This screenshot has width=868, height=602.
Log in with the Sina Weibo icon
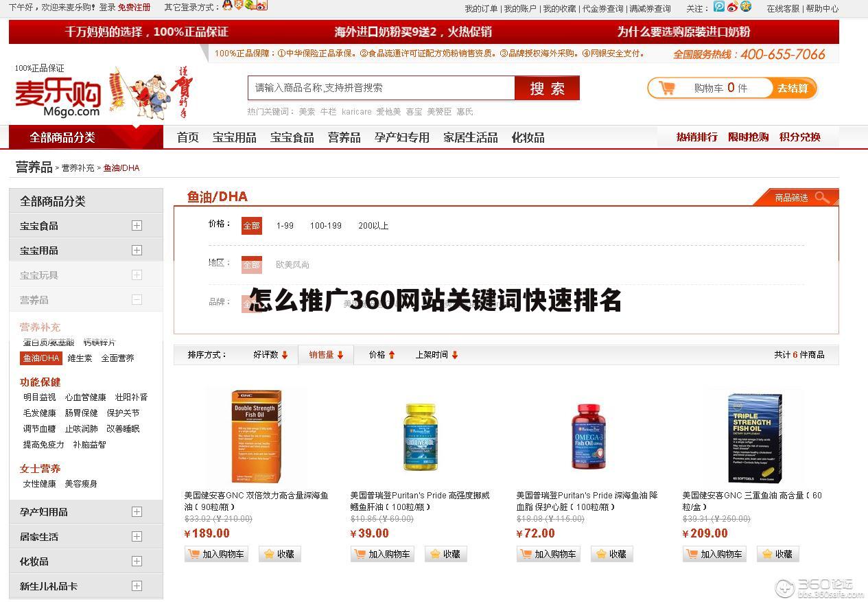click(261, 6)
